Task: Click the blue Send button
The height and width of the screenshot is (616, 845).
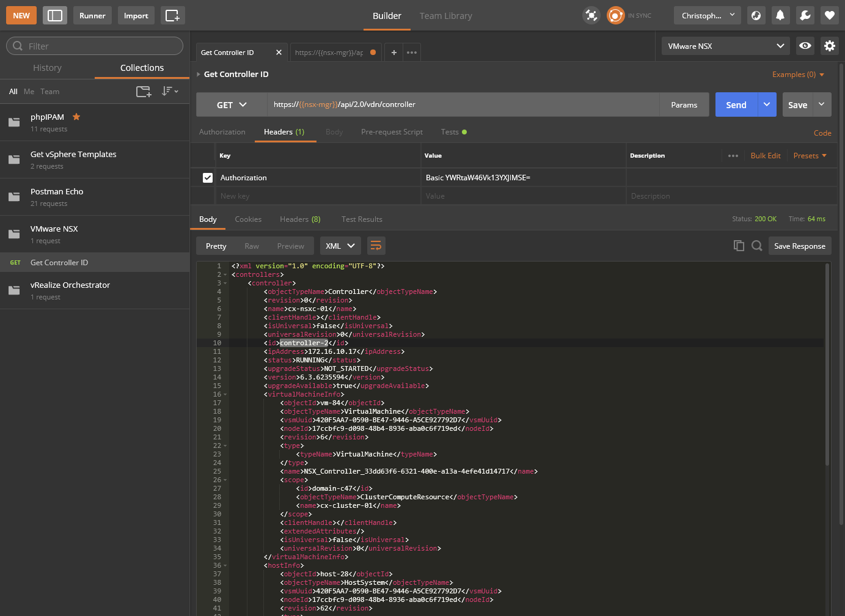Action: pyautogui.click(x=736, y=105)
